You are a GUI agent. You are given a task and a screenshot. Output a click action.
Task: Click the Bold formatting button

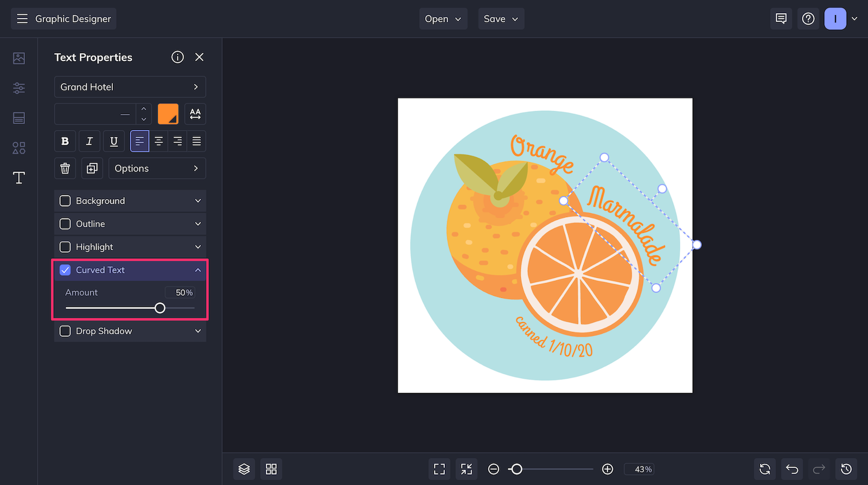[65, 141]
